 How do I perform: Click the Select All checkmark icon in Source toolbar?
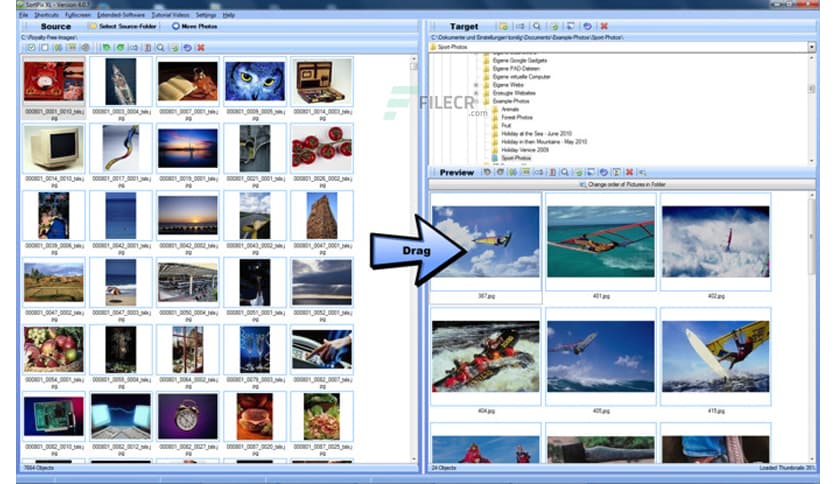pyautogui.click(x=31, y=48)
